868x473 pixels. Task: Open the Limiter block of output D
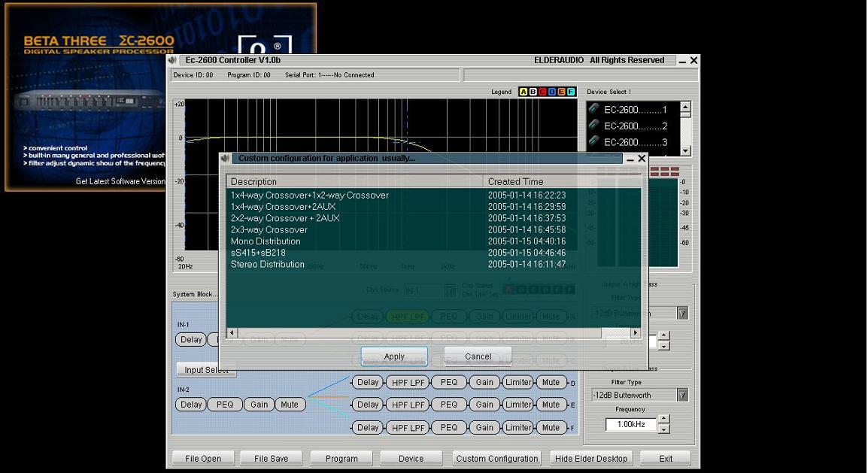(x=518, y=382)
